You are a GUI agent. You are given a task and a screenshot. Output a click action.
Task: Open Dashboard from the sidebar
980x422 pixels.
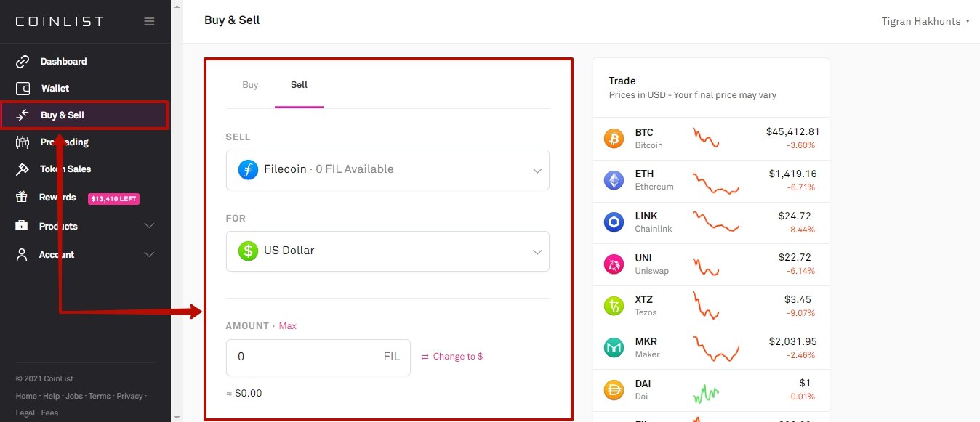[63, 62]
